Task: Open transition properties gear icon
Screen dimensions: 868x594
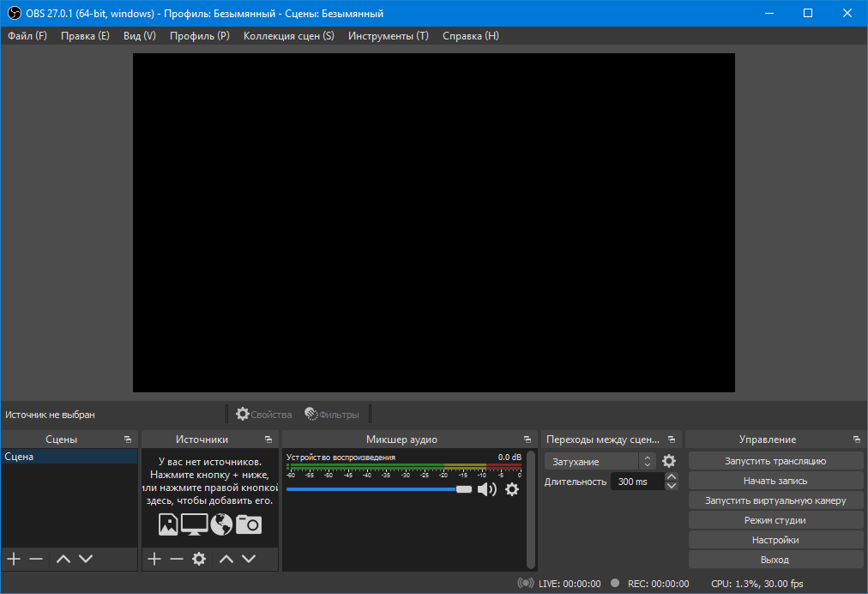Action: click(x=669, y=461)
